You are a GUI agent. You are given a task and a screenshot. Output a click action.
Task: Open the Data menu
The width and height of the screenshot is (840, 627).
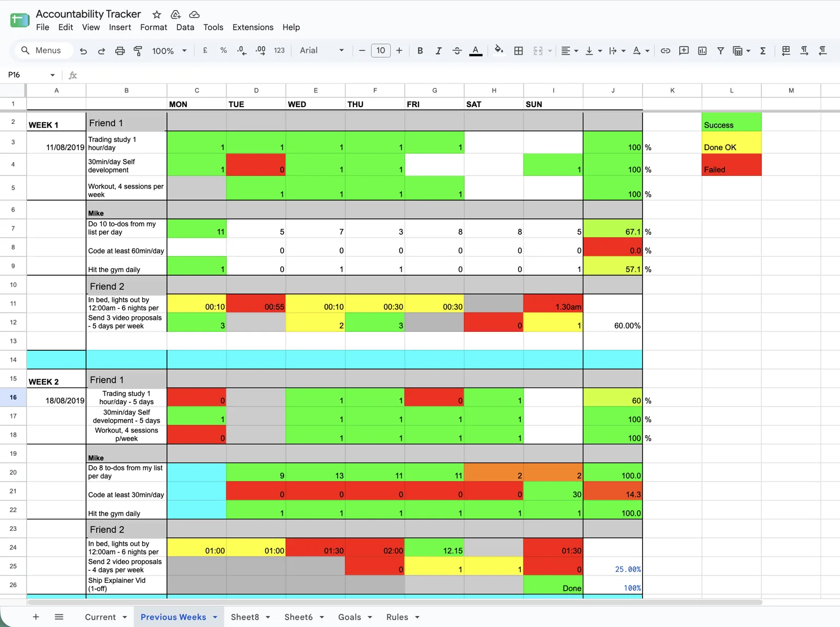pos(185,27)
